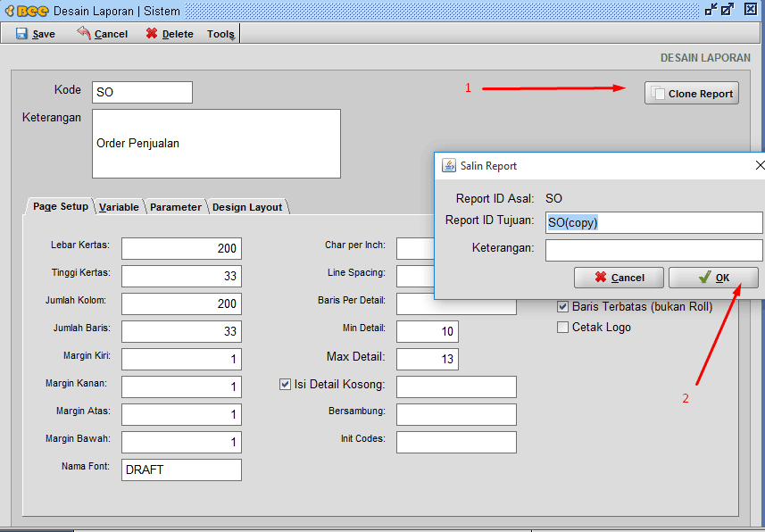
Task: Click the Delete toolbar button
Action: point(170,34)
